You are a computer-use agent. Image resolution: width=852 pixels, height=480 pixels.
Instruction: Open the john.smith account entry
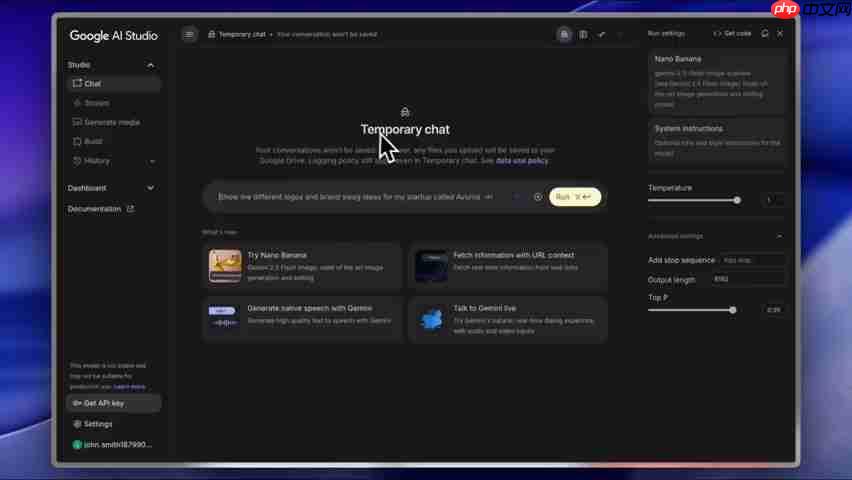[114, 445]
